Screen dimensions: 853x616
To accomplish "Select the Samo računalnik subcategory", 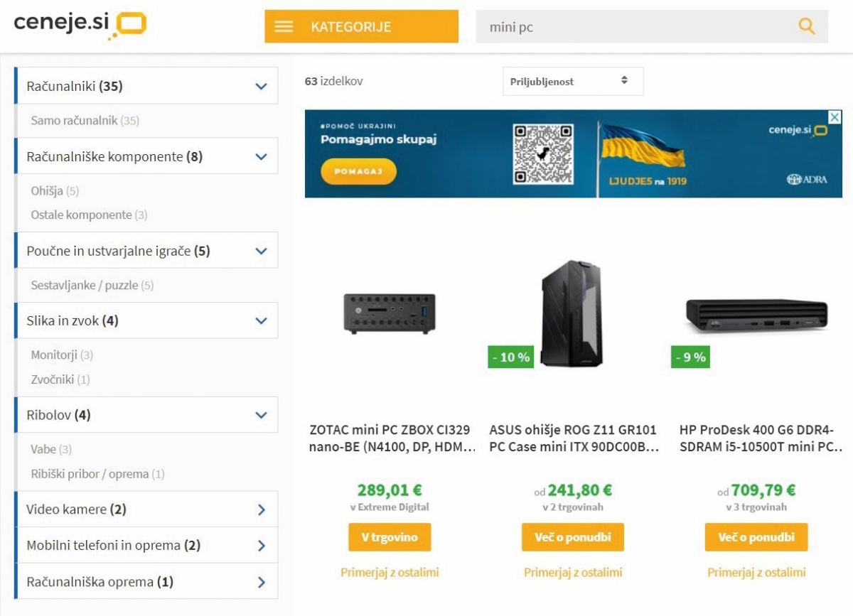I will pyautogui.click(x=85, y=121).
